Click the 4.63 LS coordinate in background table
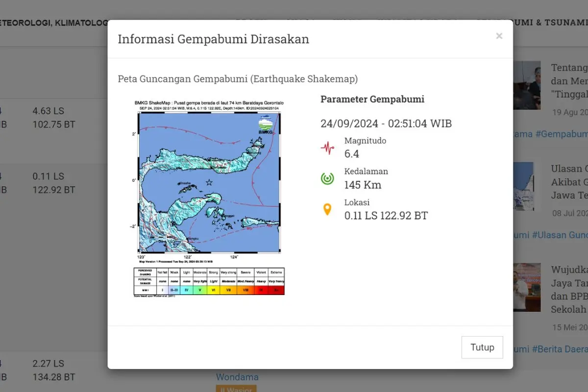This screenshot has width=588, height=392. coord(49,111)
